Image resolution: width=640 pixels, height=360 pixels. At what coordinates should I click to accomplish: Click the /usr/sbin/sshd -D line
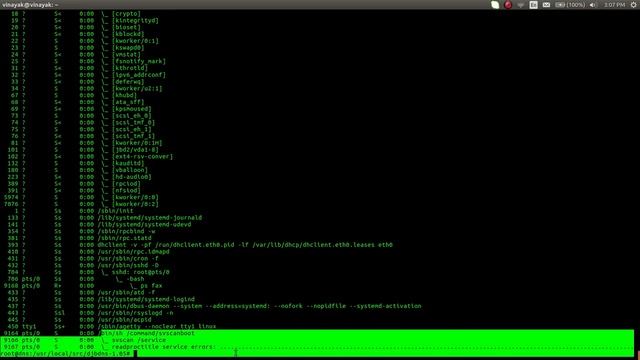[x=83, y=265]
